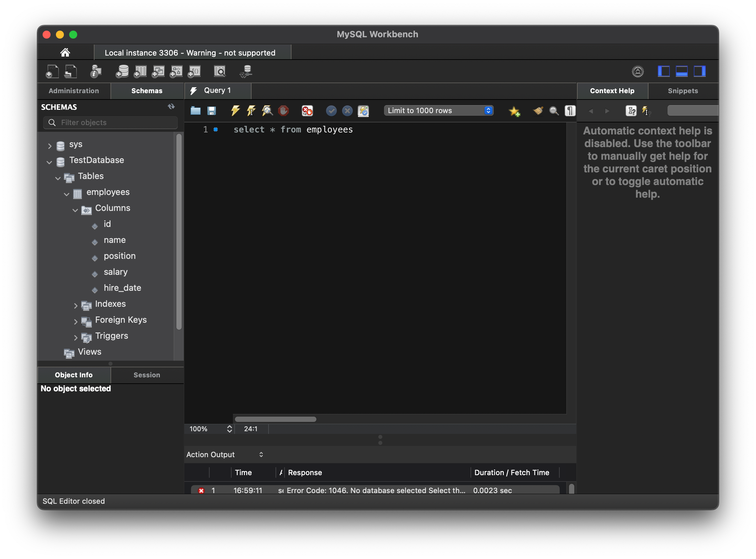Execute the SQL query with lightning bolt

coord(235,111)
